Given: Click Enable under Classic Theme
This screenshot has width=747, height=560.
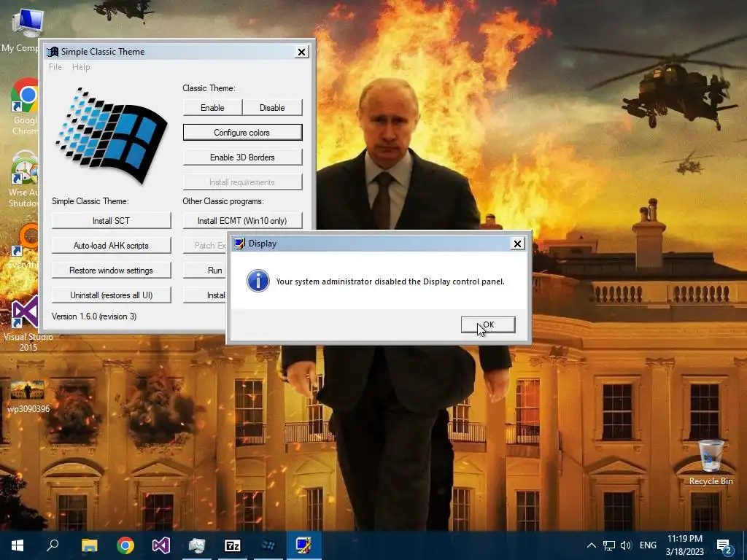Looking at the screenshot, I should 212,108.
